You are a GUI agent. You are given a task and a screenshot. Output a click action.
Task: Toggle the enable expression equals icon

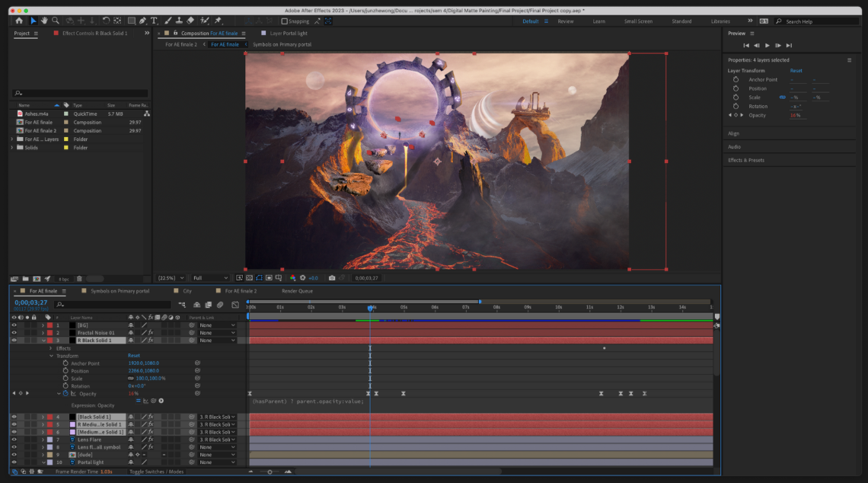pos(139,401)
